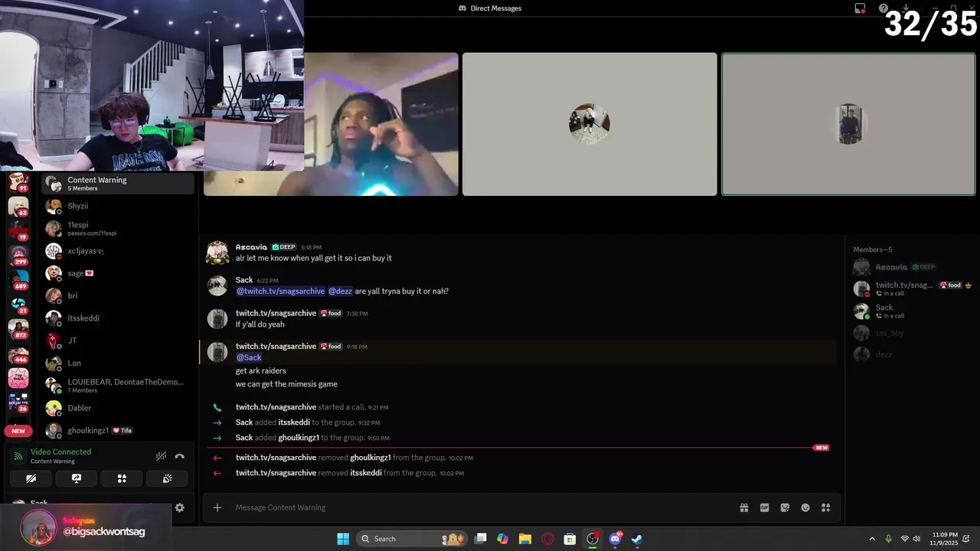Click voice connection signal icon

(x=18, y=456)
